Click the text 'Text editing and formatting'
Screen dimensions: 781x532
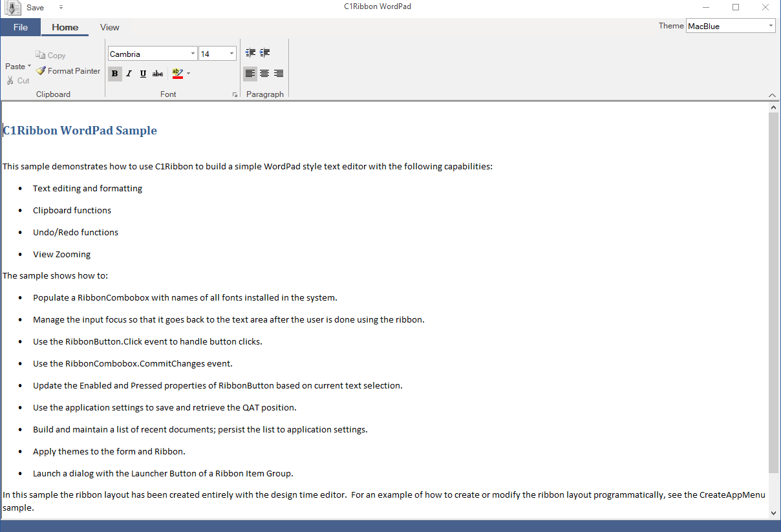click(x=87, y=188)
